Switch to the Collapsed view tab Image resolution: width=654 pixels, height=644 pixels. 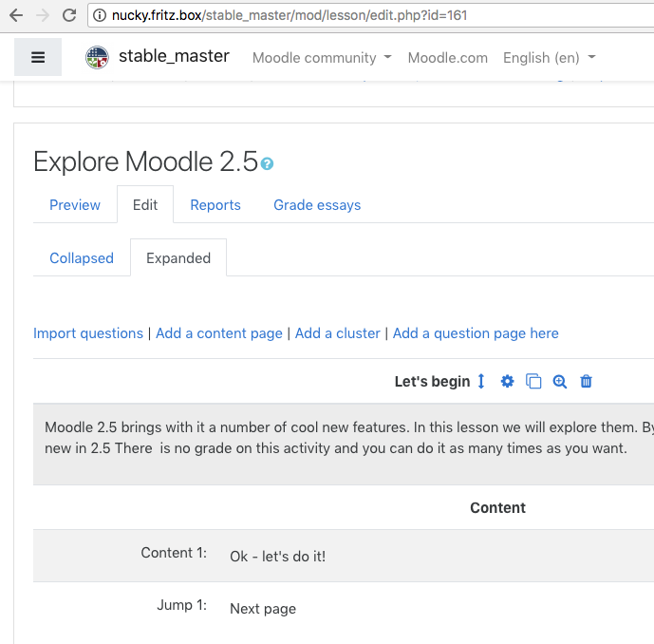point(82,258)
